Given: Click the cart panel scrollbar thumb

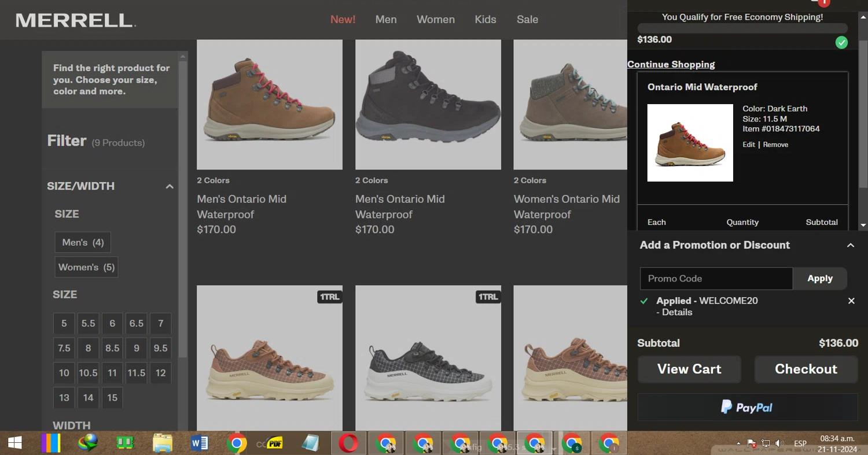Looking at the screenshot, I should pyautogui.click(x=863, y=114).
